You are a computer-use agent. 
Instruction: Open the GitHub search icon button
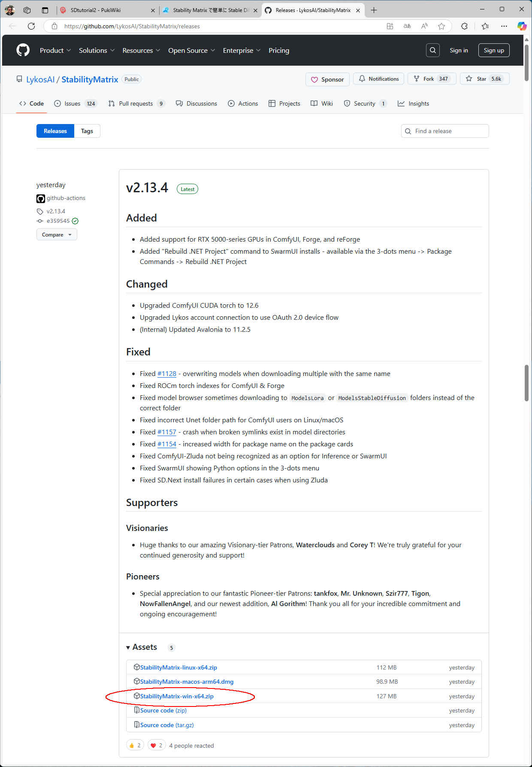point(432,50)
